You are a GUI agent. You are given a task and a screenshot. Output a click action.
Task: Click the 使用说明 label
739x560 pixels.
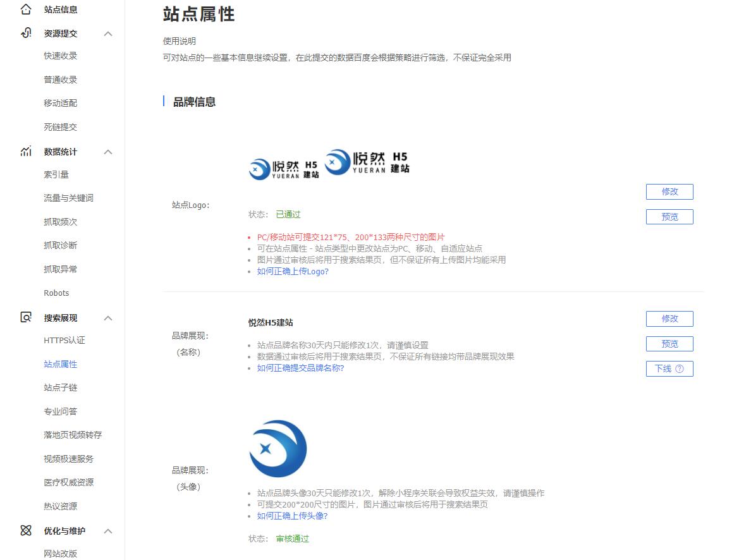point(179,41)
